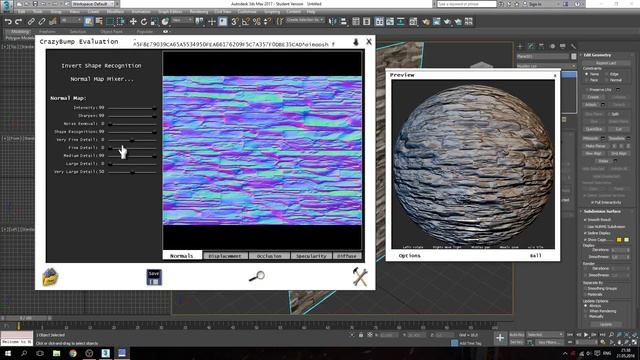Adjust the Very Large Detail slider

tap(132, 172)
